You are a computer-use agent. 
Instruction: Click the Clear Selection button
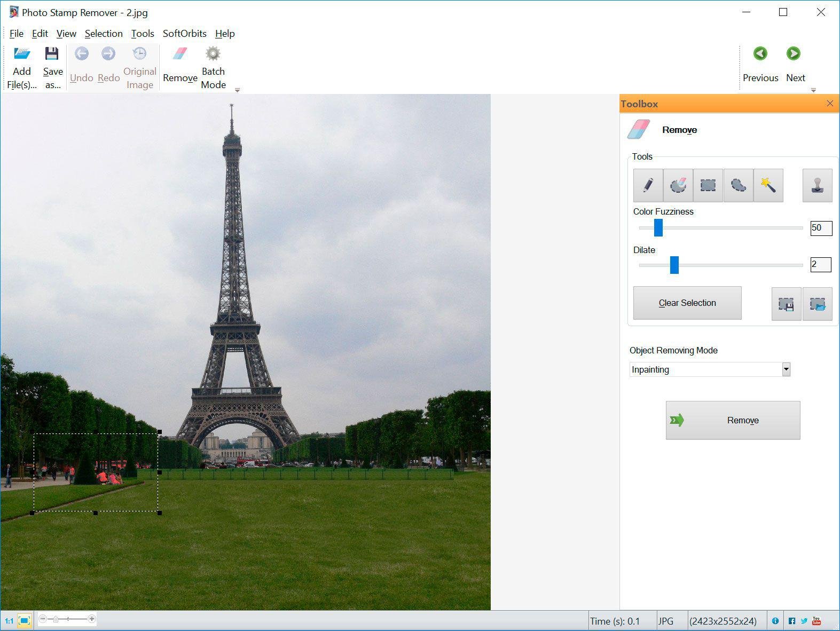click(687, 303)
